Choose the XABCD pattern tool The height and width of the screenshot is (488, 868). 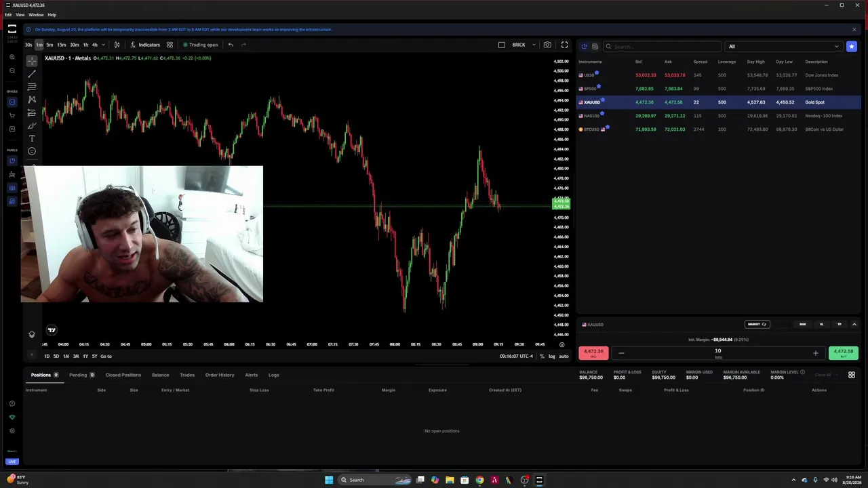(32, 99)
